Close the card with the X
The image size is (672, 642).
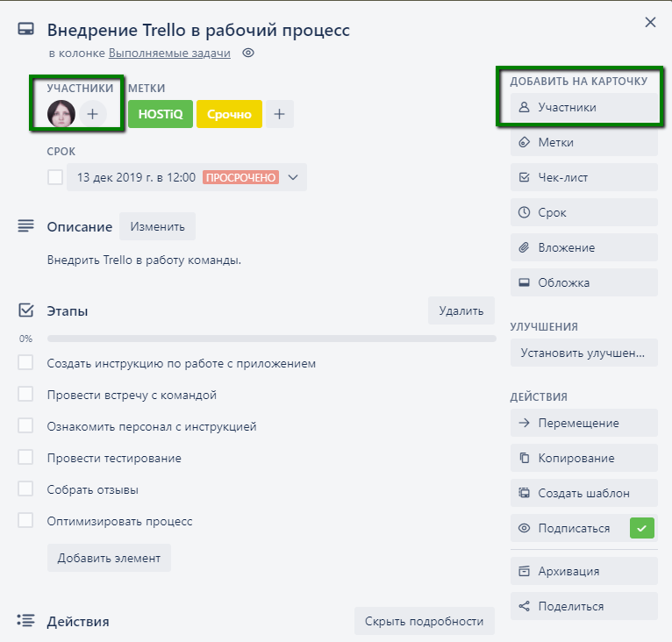tap(650, 22)
